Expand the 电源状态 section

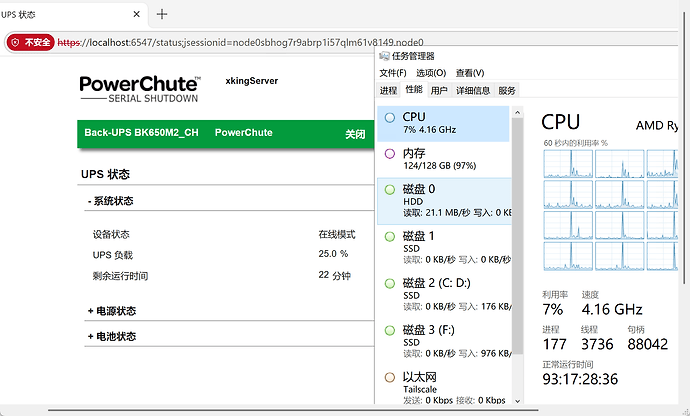tap(112, 311)
